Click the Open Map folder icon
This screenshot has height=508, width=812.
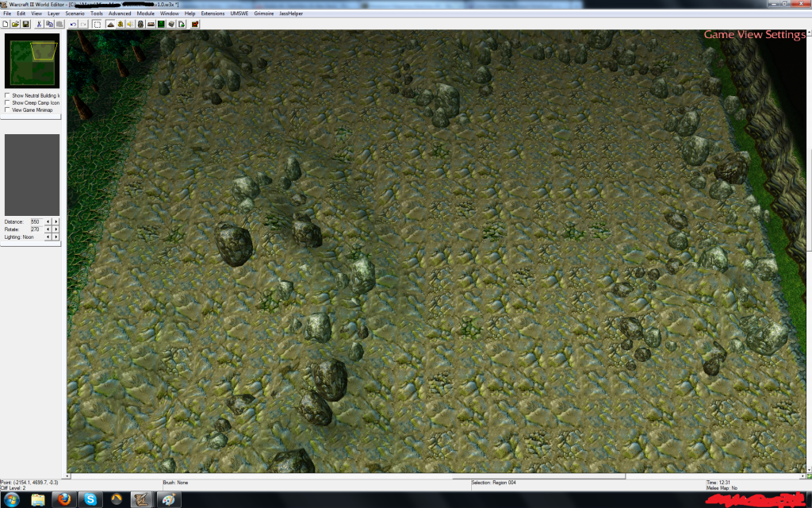pos(16,24)
